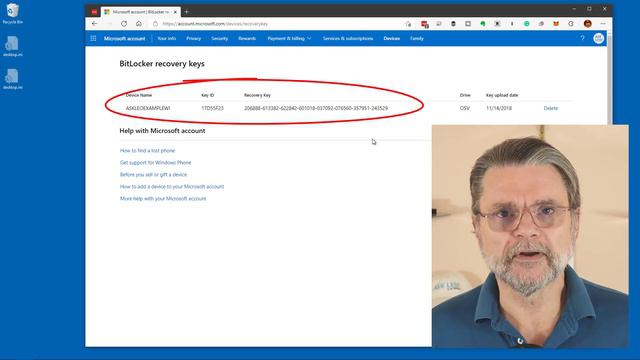This screenshot has width=640, height=360.
Task: Open the Devices menu item
Action: click(x=391, y=38)
